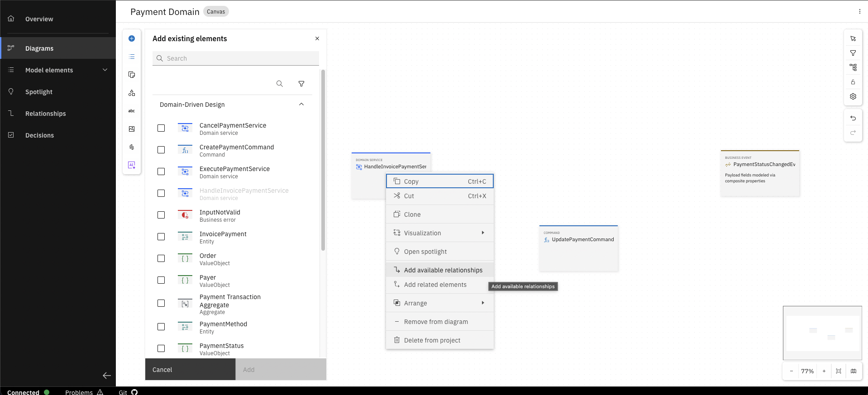Viewport: 868px width, 395px height.
Task: Click the copy-layers icon in the tool strip
Action: 132,75
